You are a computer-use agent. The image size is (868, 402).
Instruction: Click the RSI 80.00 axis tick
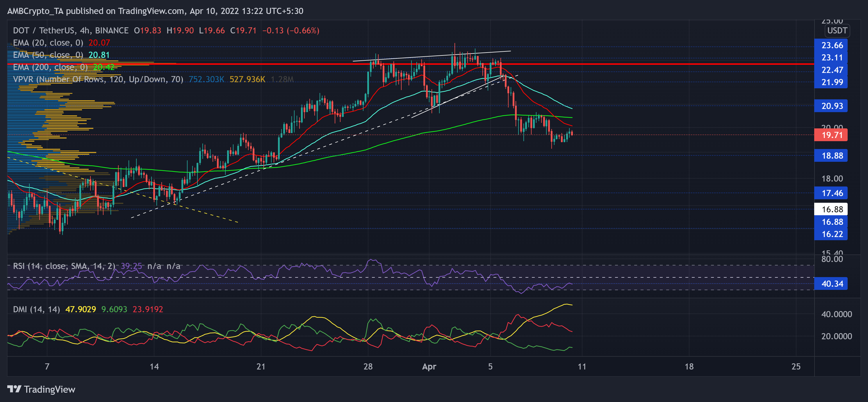click(x=832, y=259)
